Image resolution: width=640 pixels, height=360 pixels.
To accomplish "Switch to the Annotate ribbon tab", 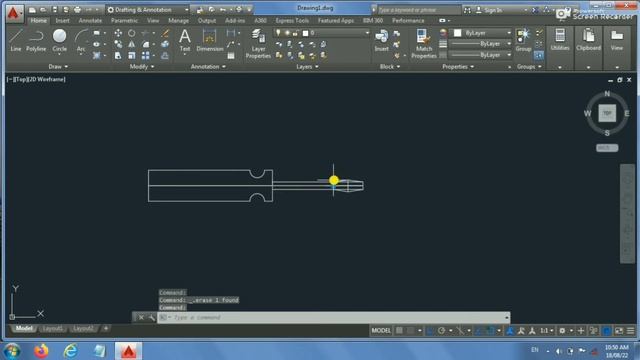I will (x=90, y=20).
